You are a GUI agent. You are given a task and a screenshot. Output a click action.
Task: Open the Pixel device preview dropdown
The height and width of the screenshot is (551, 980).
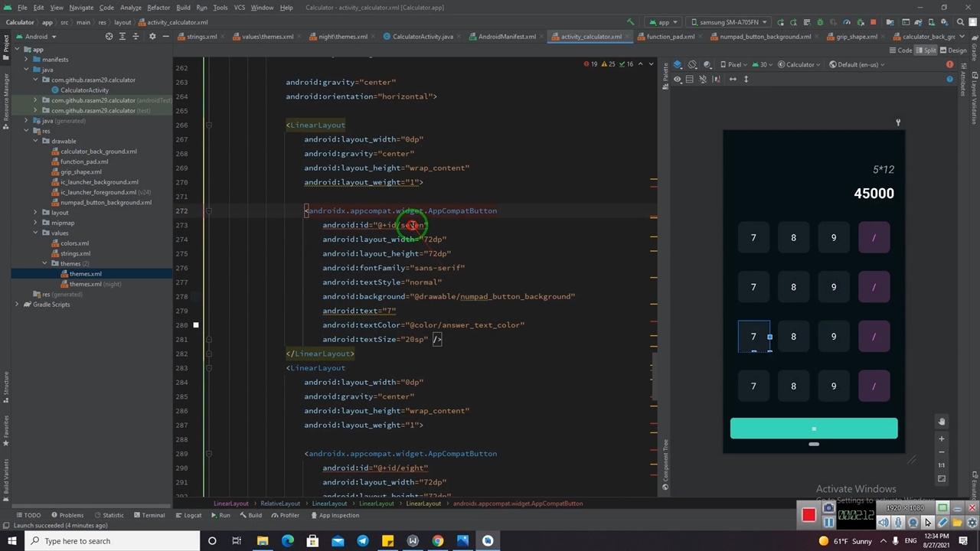point(736,65)
